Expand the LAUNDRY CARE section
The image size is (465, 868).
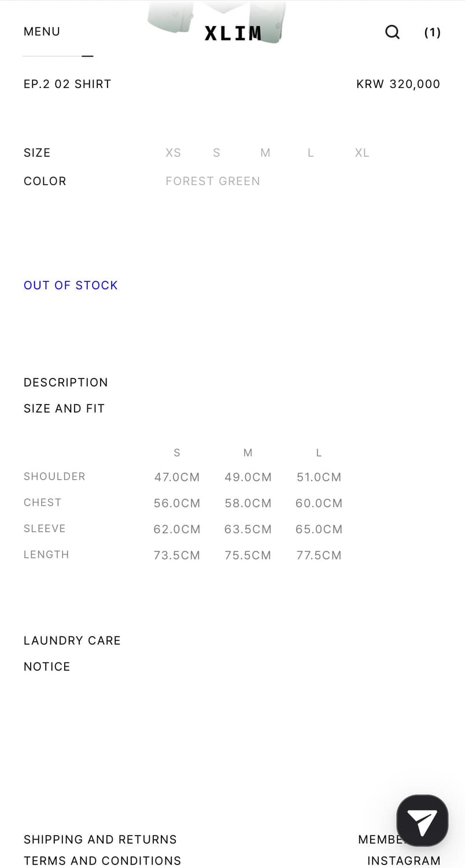72,641
